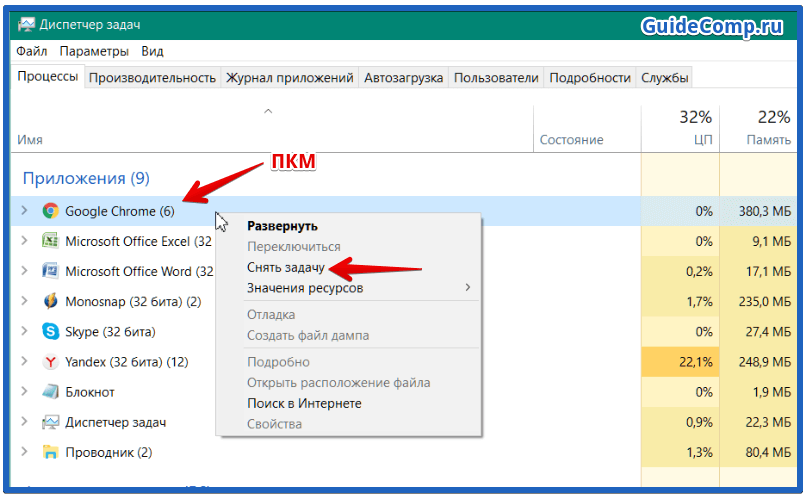Sort by the ЦП column header
The width and height of the screenshot is (808, 497).
702,140
